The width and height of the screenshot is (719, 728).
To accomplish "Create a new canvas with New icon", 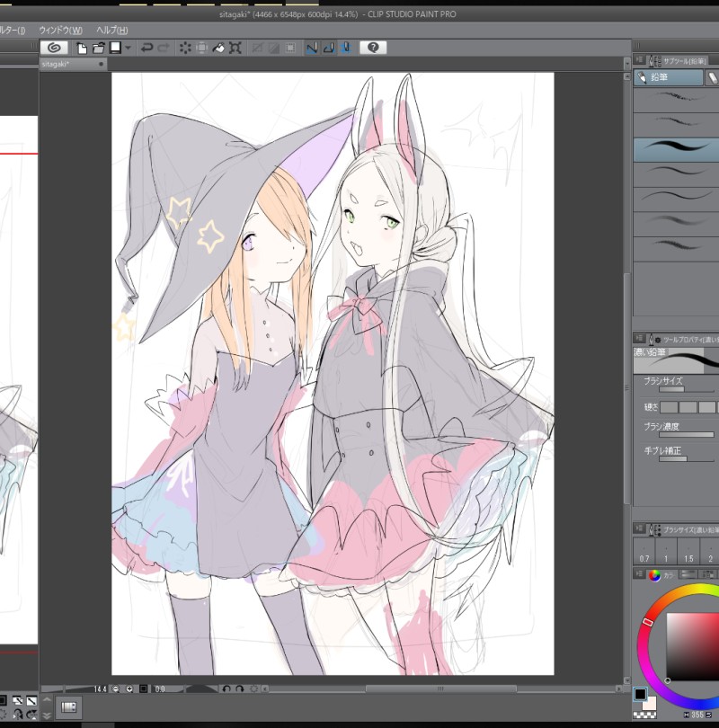I will point(82,47).
